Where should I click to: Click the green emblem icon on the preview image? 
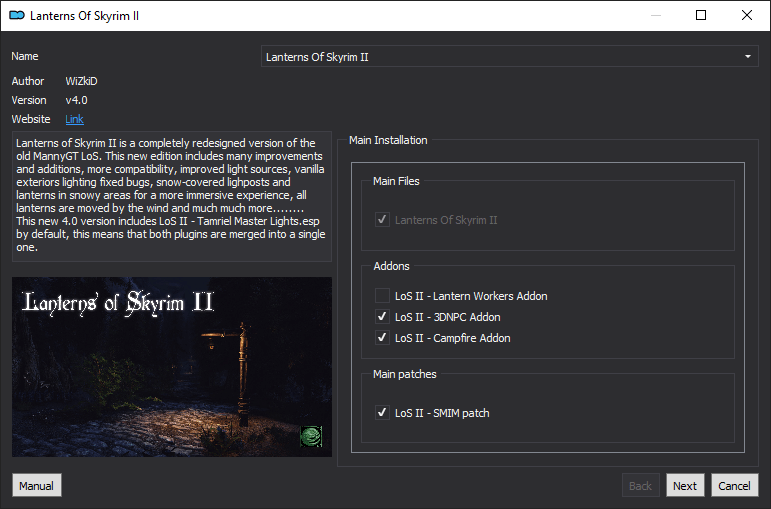coord(311,436)
